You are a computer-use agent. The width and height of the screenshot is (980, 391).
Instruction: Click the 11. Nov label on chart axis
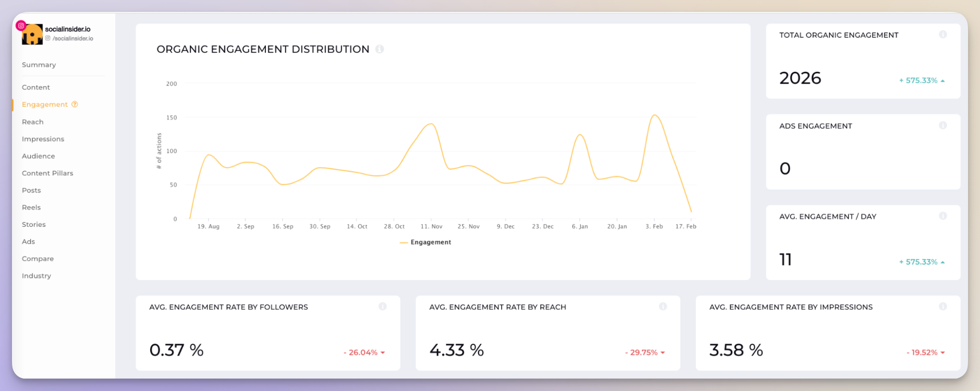pyautogui.click(x=431, y=226)
